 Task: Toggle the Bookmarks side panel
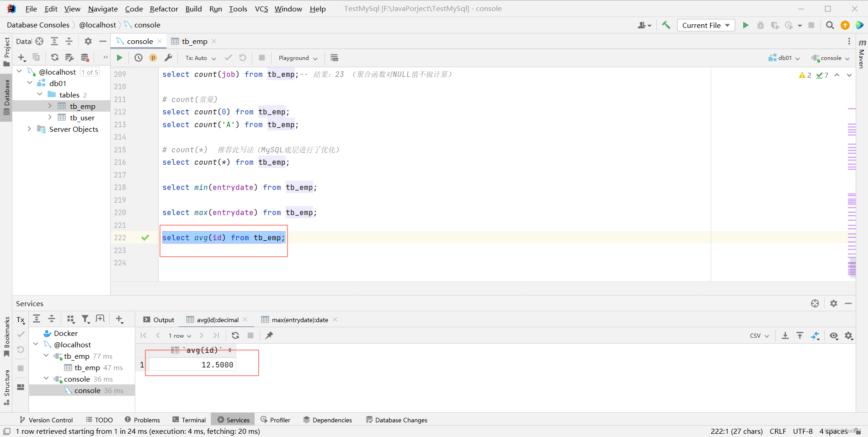tap(6, 336)
